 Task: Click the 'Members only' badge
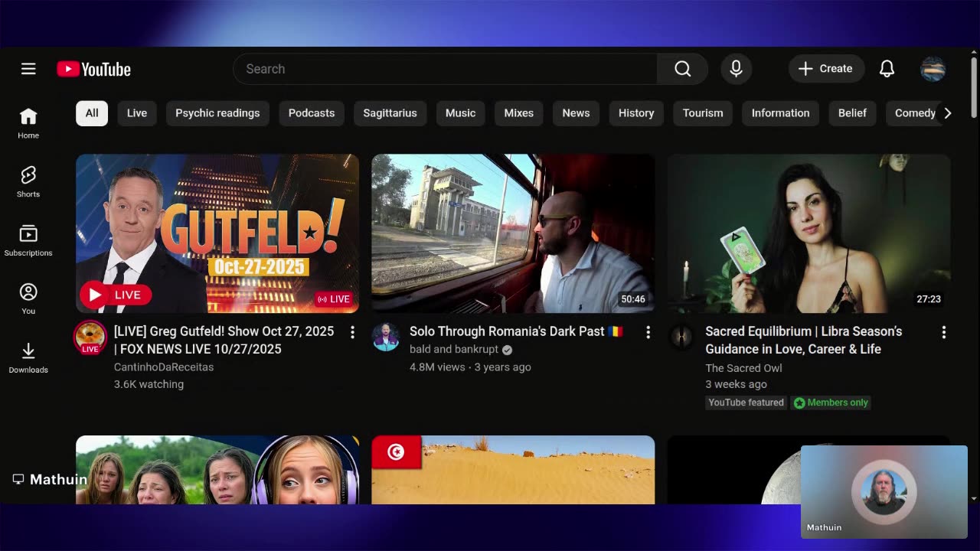click(x=831, y=403)
